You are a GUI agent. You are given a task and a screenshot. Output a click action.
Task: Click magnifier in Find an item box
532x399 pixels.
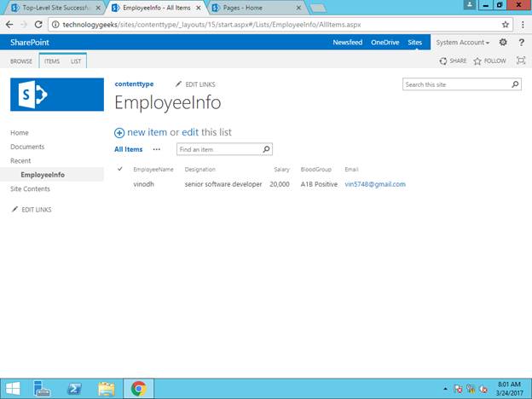point(266,149)
